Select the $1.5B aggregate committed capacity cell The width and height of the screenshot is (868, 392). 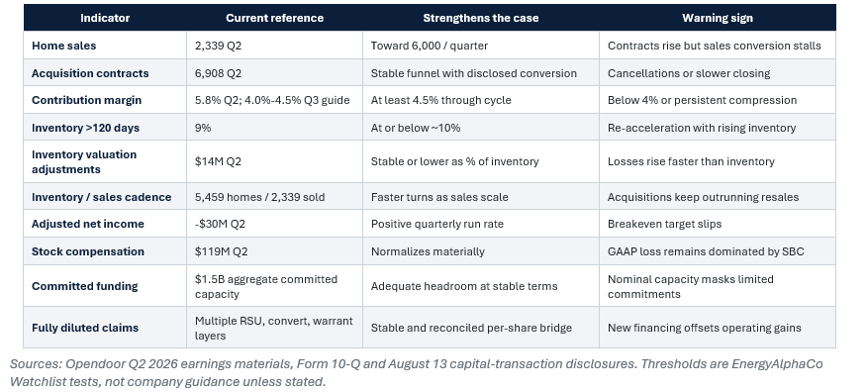[274, 286]
